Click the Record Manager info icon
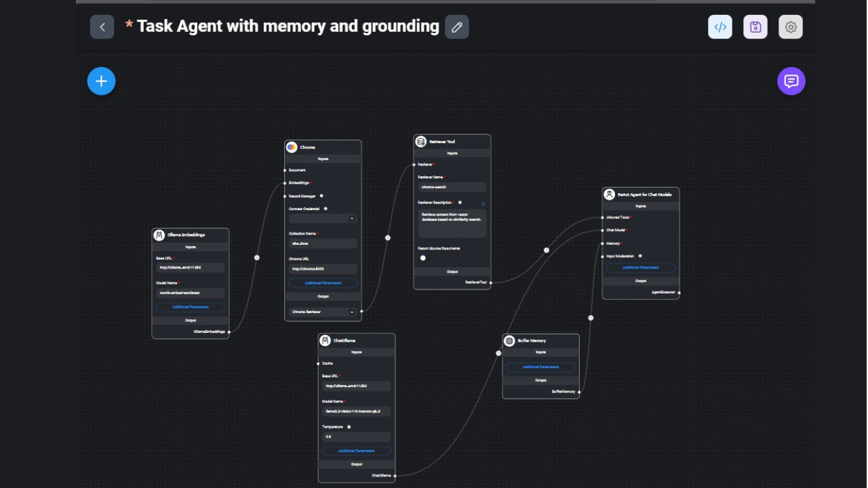The image size is (868, 488). [321, 196]
